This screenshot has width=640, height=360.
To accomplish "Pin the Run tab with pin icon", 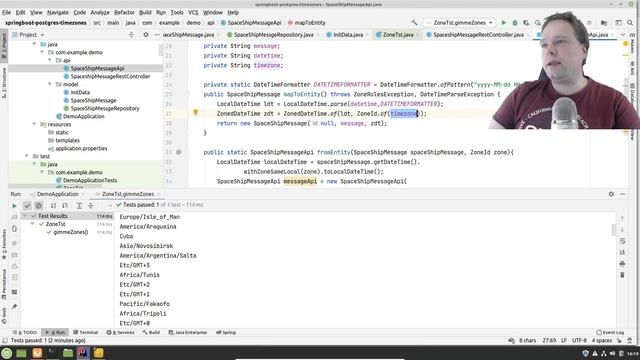I will tap(14, 306).
